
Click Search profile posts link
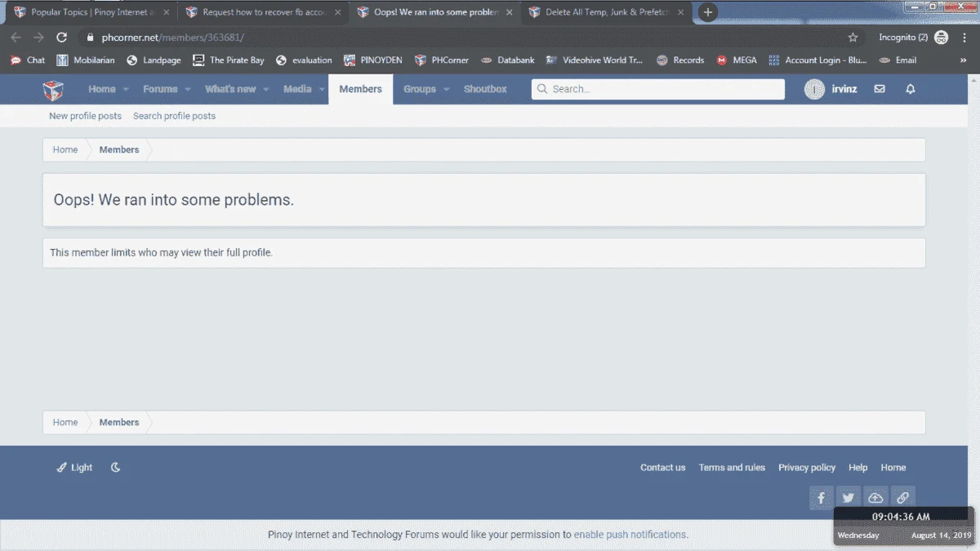point(174,116)
